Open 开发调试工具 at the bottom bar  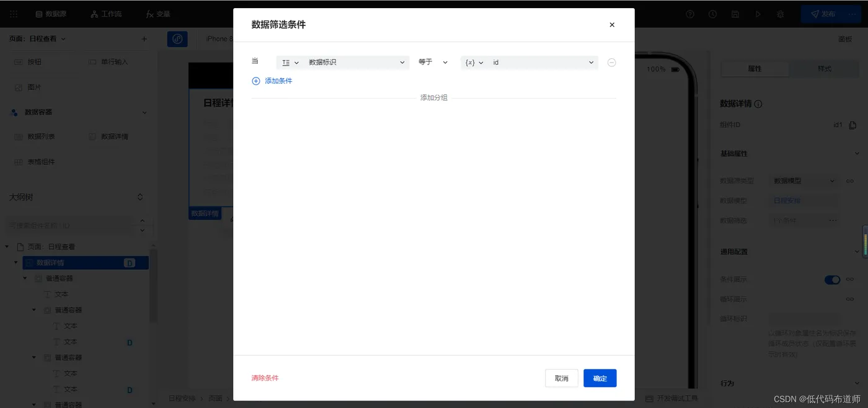tap(671, 398)
